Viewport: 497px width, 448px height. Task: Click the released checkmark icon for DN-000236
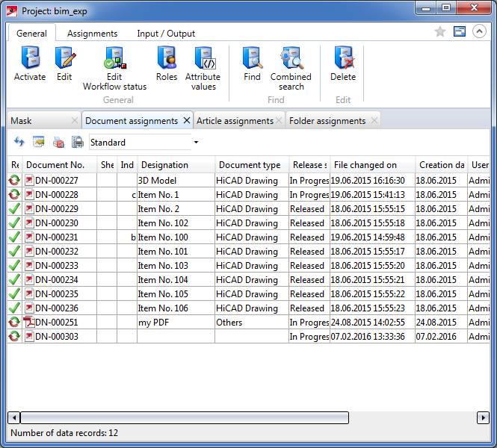(x=14, y=308)
